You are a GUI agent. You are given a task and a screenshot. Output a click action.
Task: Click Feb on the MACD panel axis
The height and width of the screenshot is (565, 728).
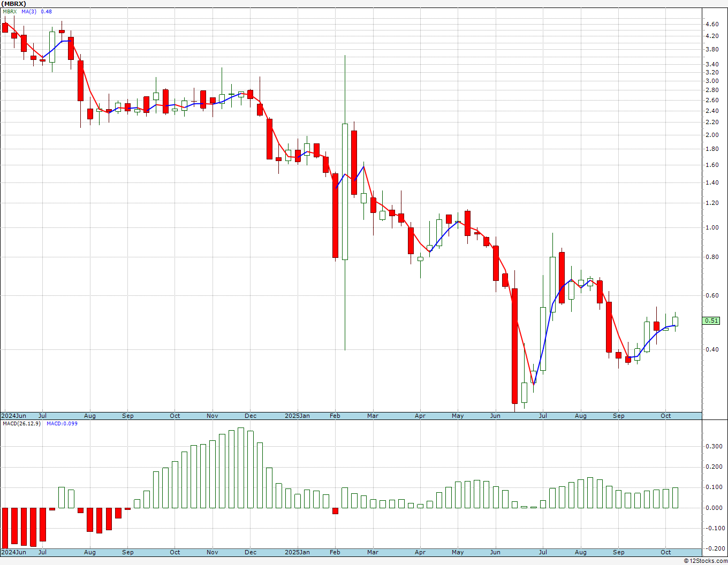pyautogui.click(x=335, y=552)
